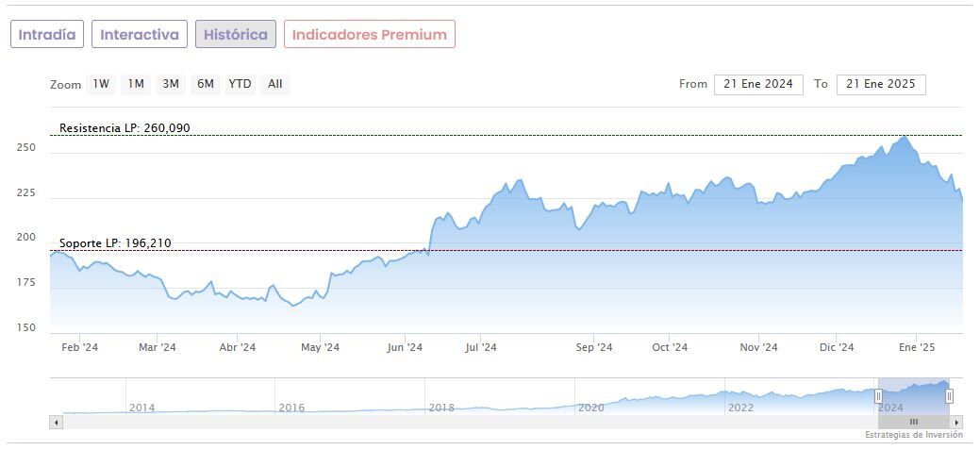
Task: Select the Histórica tab
Action: 236,34
